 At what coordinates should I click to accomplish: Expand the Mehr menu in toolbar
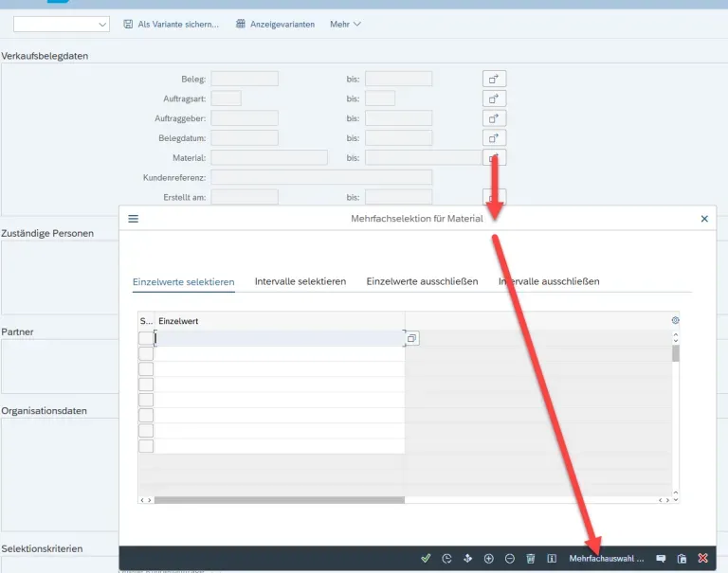coord(345,24)
